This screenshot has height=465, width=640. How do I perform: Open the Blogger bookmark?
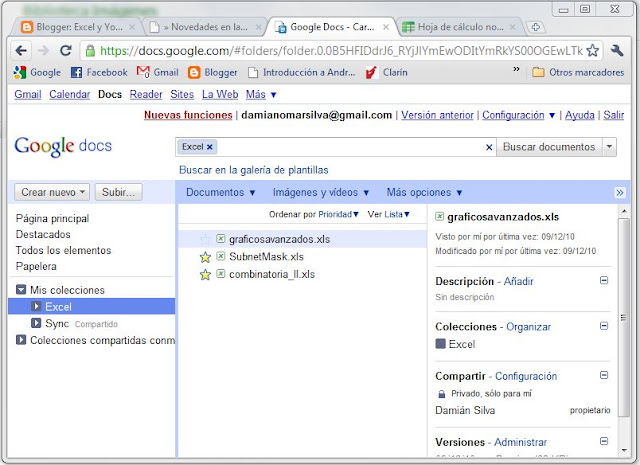coord(213,73)
